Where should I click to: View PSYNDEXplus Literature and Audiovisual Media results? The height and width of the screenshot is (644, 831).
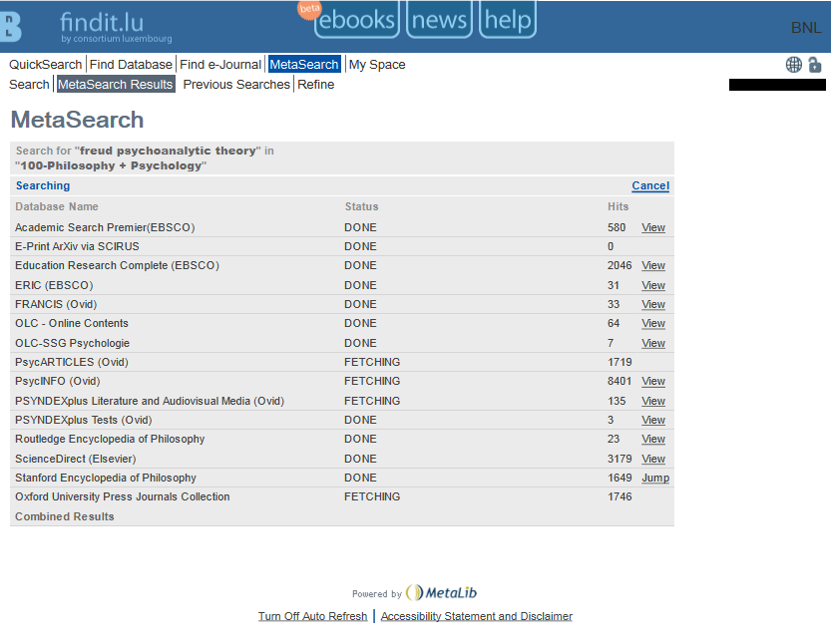click(653, 401)
